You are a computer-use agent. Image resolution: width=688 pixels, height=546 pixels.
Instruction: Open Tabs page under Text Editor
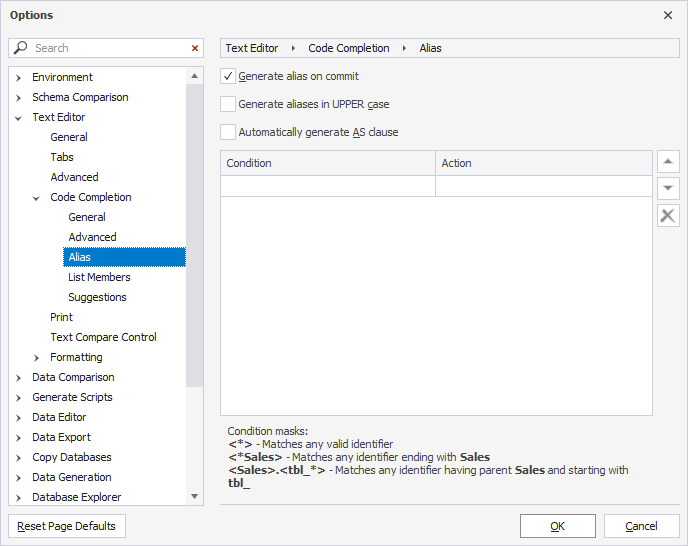tap(62, 157)
